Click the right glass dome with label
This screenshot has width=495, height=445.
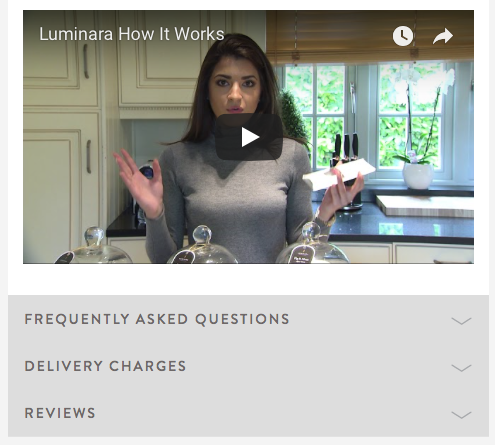312,244
